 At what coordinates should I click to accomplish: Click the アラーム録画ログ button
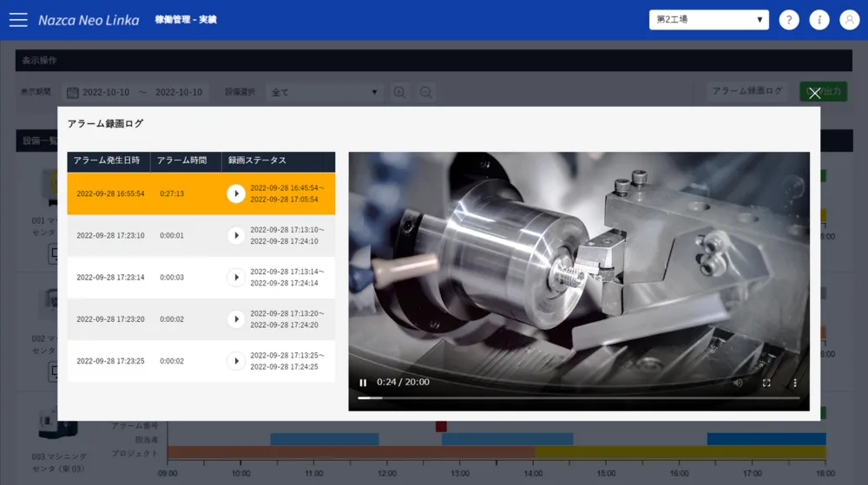[x=747, y=91]
